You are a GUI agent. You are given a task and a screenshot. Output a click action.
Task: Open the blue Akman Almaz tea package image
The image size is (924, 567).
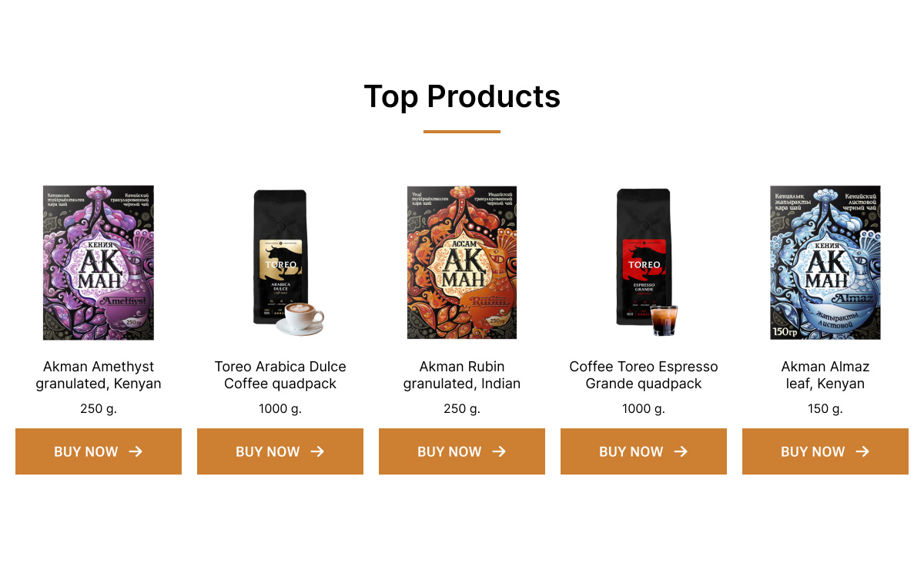pos(825,262)
